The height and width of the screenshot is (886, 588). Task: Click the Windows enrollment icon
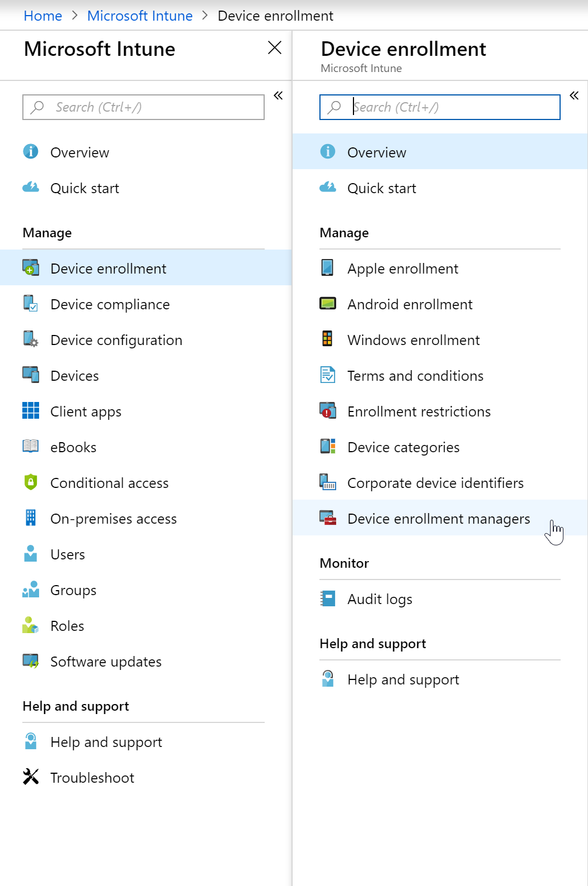click(x=328, y=339)
